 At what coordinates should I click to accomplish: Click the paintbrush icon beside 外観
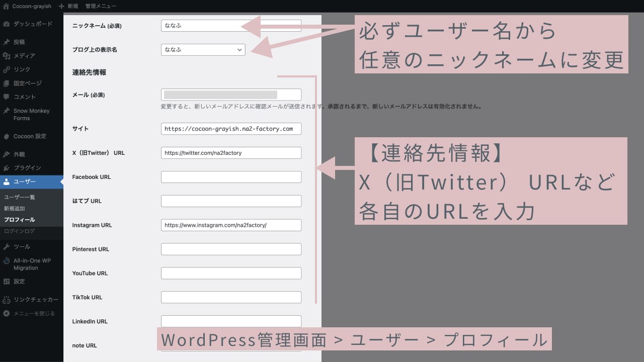click(7, 154)
